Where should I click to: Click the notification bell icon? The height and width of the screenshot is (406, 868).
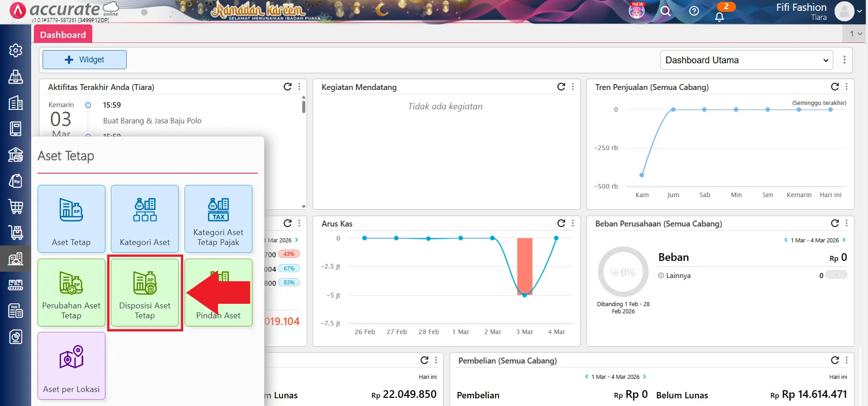719,17
